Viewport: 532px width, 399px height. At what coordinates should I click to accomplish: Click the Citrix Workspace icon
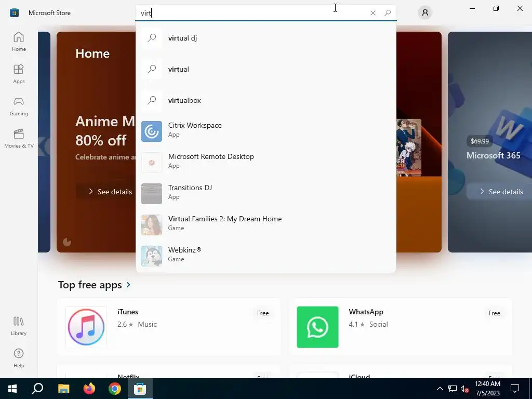coord(152,131)
